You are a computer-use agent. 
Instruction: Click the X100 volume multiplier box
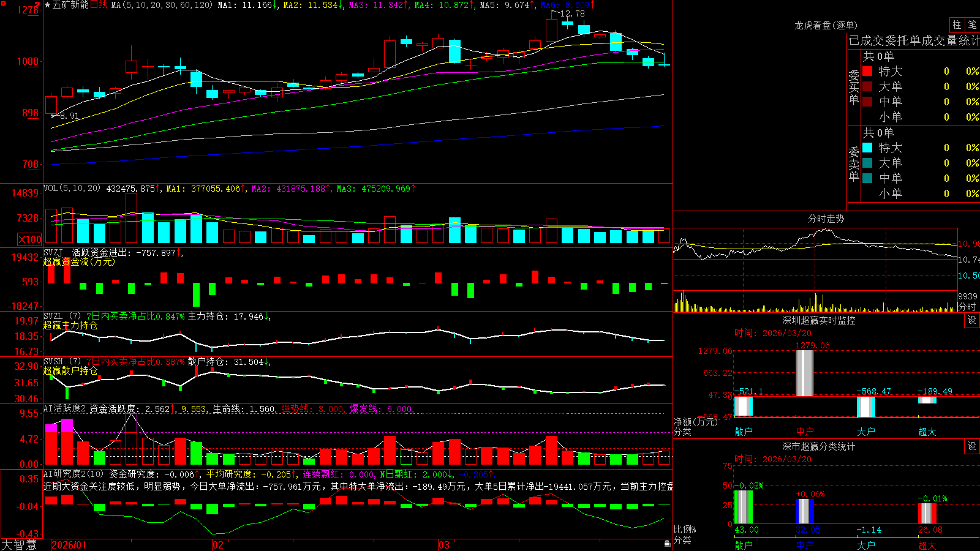click(30, 239)
